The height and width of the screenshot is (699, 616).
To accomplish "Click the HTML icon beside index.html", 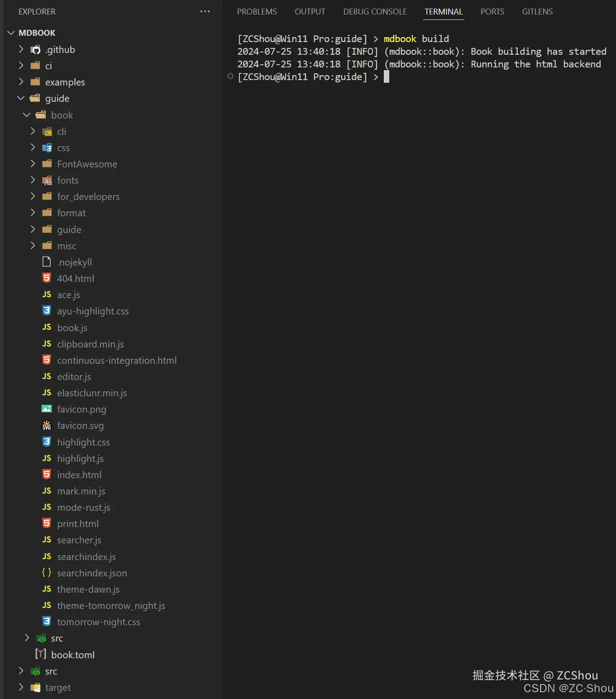I will click(x=47, y=475).
